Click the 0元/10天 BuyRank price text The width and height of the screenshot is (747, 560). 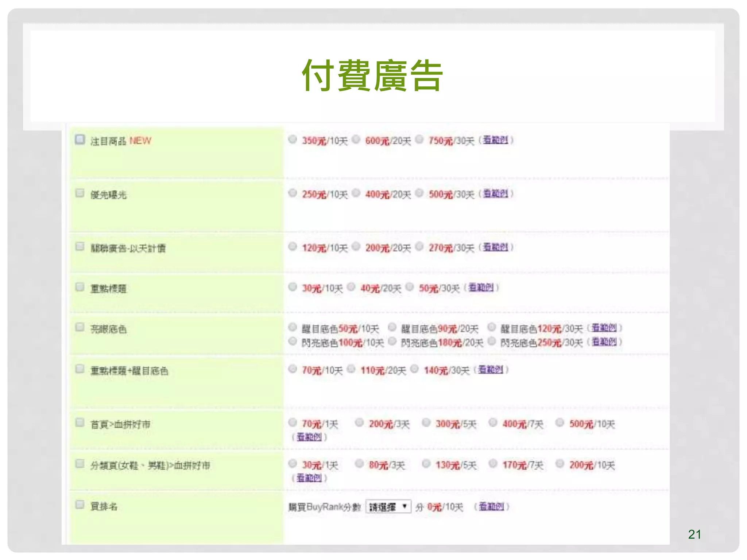point(445,507)
